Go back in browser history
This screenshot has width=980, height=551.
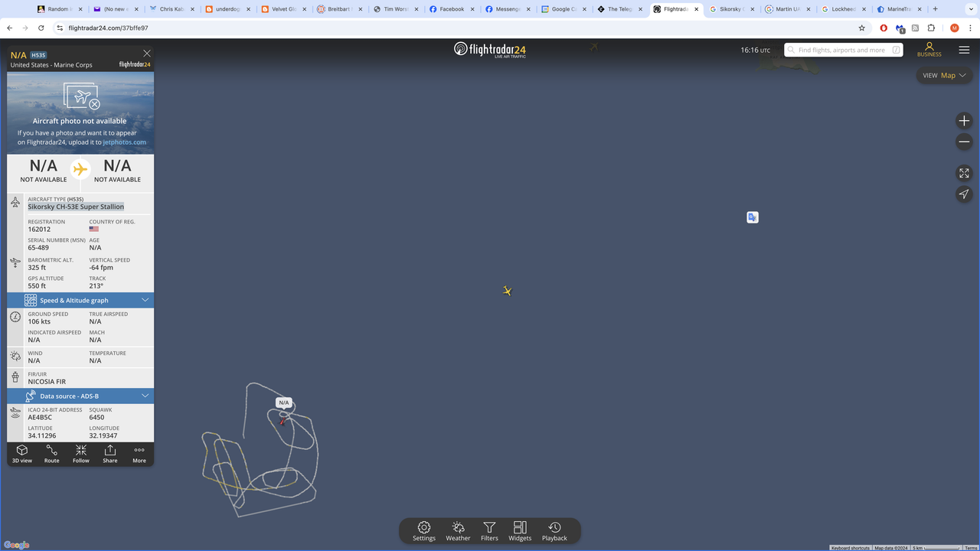10,28
